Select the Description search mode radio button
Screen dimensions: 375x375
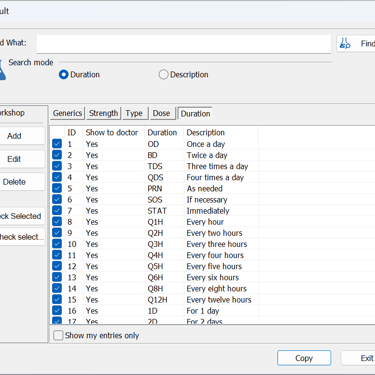(163, 75)
